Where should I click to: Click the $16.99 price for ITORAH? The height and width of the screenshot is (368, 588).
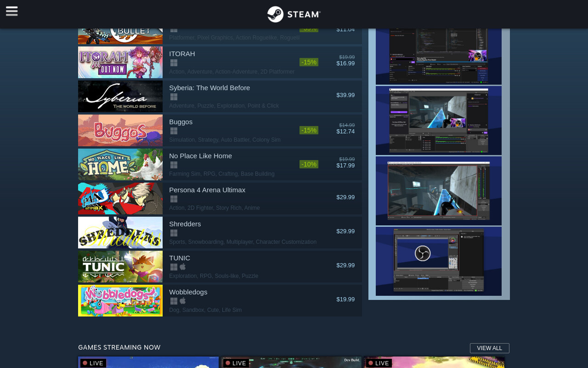(x=345, y=63)
